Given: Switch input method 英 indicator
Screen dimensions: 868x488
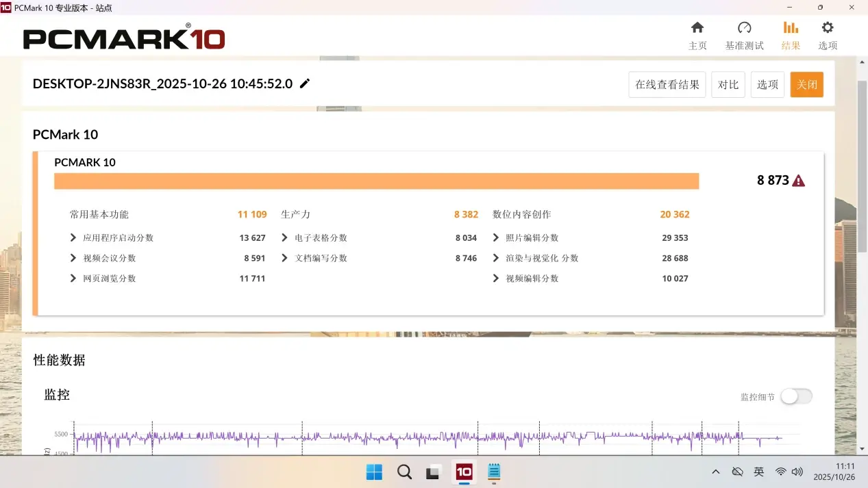Looking at the screenshot, I should 759,472.
